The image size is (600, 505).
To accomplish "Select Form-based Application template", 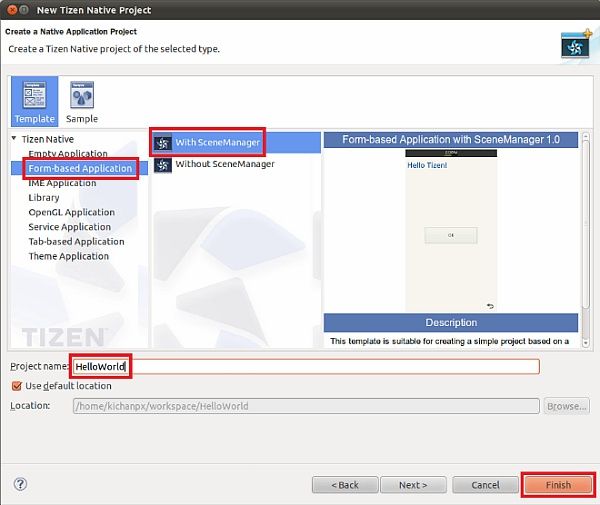I will pos(80,168).
